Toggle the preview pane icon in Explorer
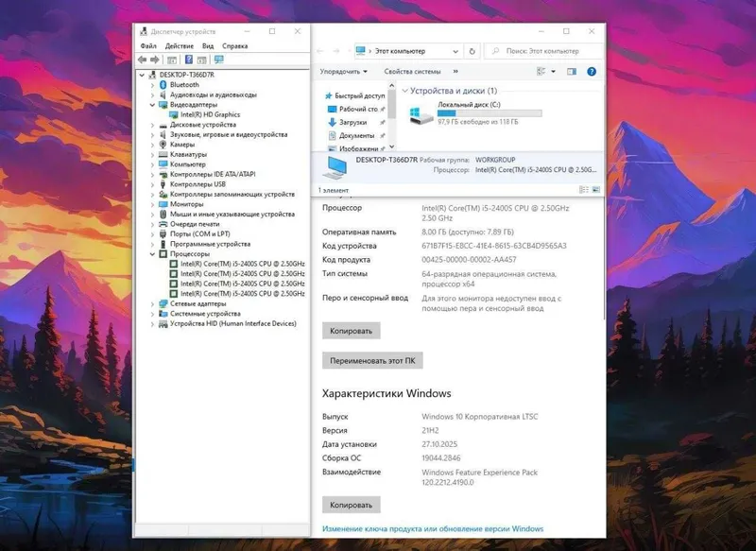The height and width of the screenshot is (551, 756). click(x=572, y=72)
